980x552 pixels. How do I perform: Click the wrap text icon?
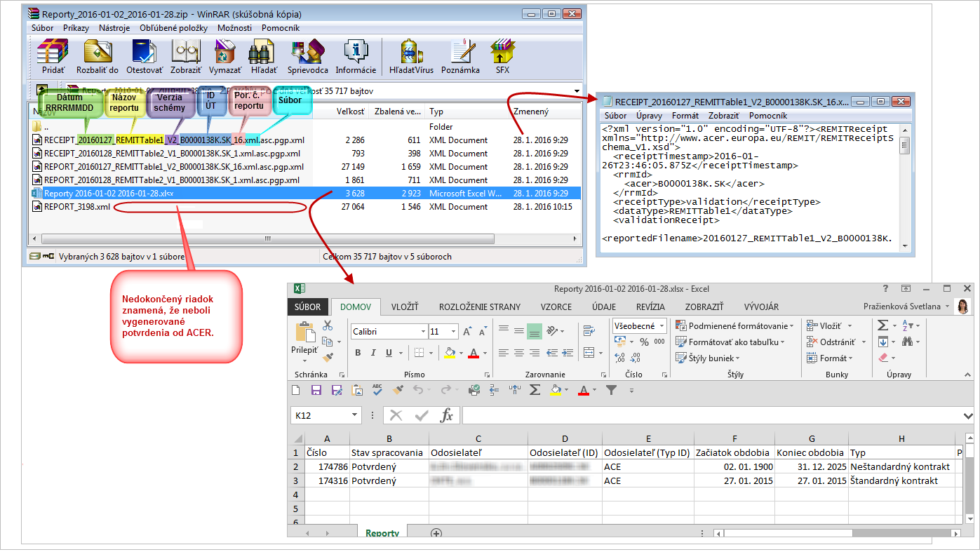(589, 331)
